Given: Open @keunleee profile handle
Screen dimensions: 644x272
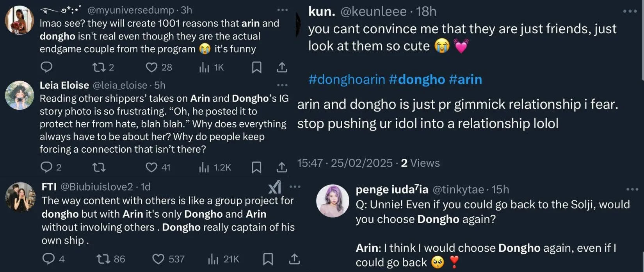Looking at the screenshot, I should tap(374, 12).
